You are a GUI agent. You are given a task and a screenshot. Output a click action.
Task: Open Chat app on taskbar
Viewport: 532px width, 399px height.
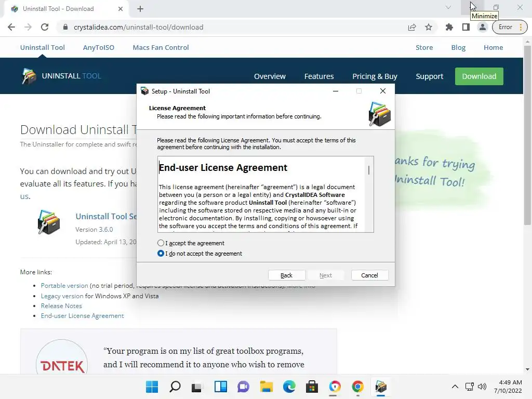pyautogui.click(x=243, y=387)
